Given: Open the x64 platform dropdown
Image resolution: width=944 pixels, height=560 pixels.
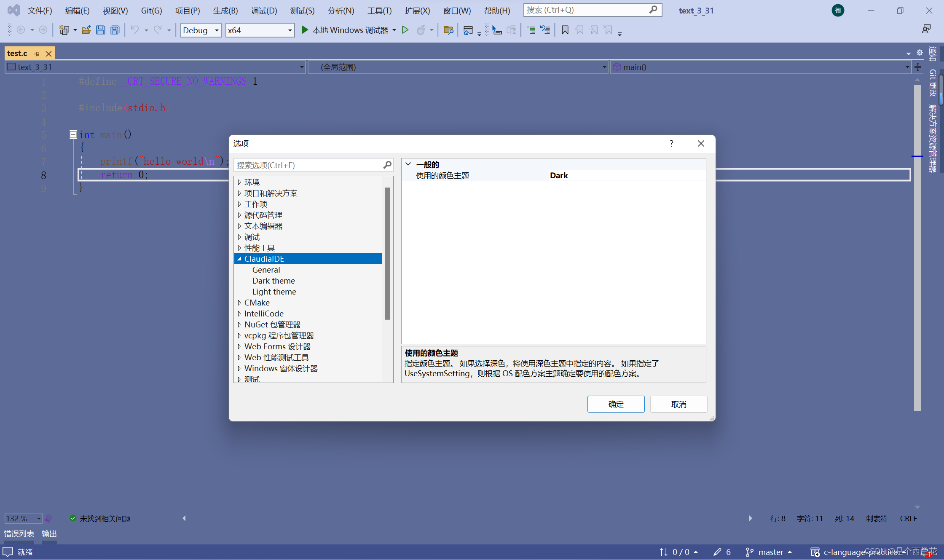Looking at the screenshot, I should [290, 30].
